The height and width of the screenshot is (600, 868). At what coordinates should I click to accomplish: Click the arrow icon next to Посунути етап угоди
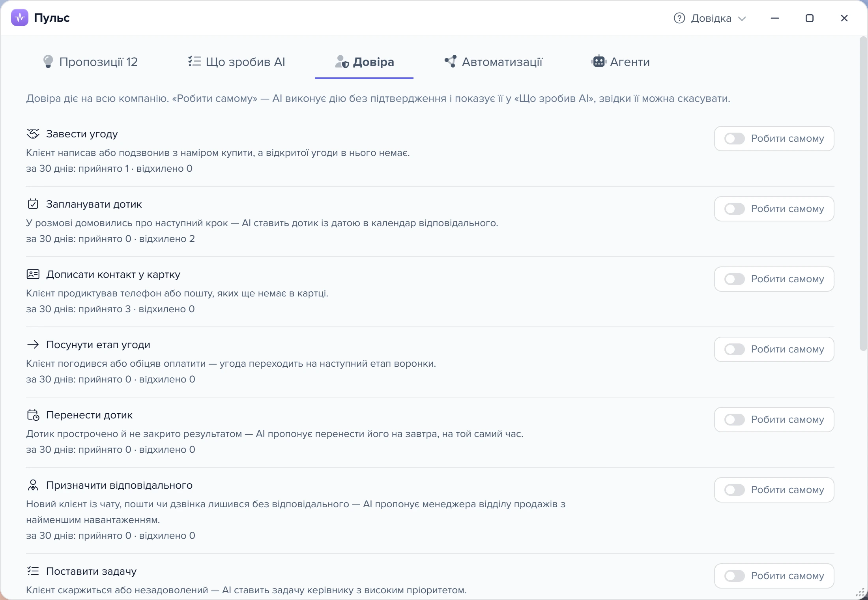pos(33,345)
